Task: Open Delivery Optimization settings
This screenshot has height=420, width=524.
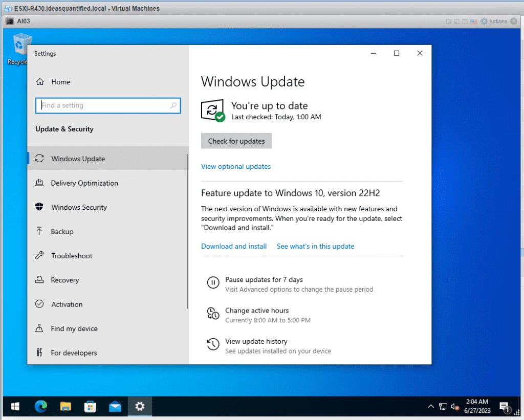Action: tap(107, 183)
